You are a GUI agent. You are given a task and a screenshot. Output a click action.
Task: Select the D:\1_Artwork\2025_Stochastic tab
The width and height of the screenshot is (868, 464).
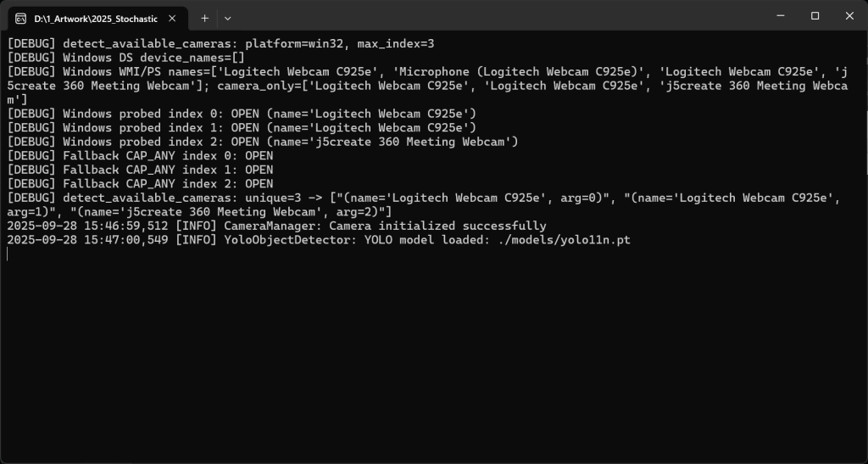pos(83,18)
